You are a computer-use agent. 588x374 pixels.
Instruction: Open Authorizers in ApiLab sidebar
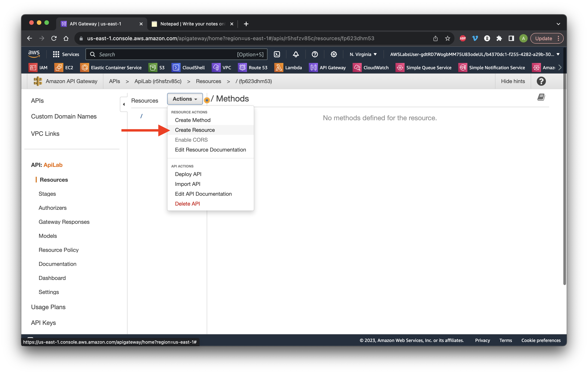[53, 208]
